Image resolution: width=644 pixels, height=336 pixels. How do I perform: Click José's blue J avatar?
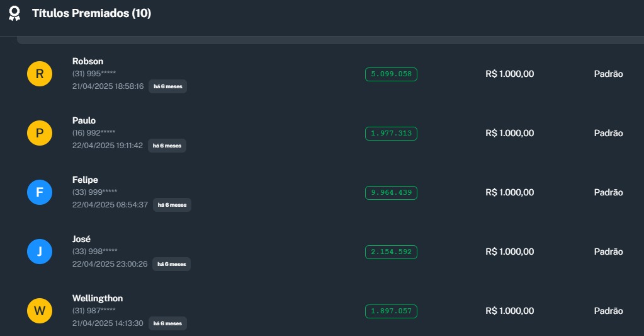[x=40, y=252]
